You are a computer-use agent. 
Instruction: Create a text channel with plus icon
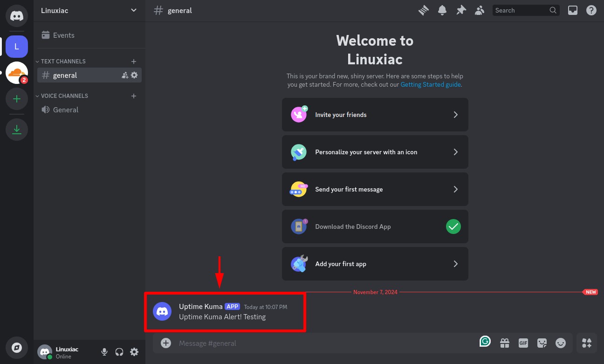tap(134, 61)
